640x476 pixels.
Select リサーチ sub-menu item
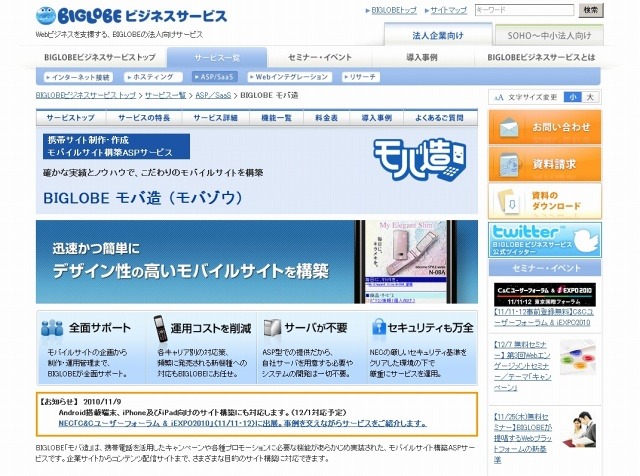(360, 77)
